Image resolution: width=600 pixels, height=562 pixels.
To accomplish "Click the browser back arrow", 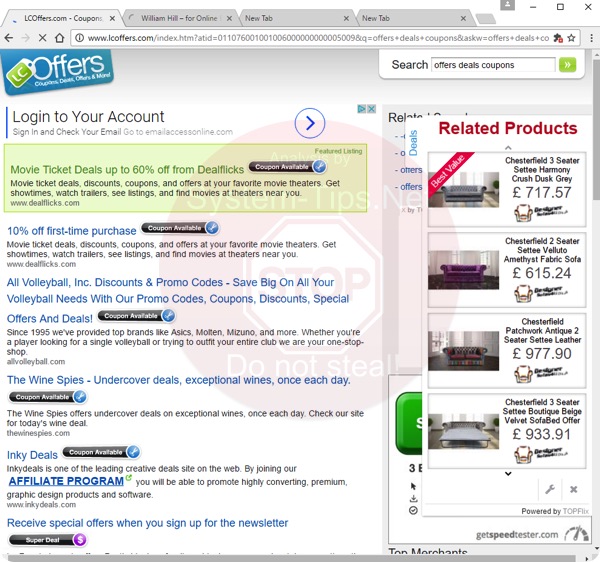I will click(x=10, y=38).
